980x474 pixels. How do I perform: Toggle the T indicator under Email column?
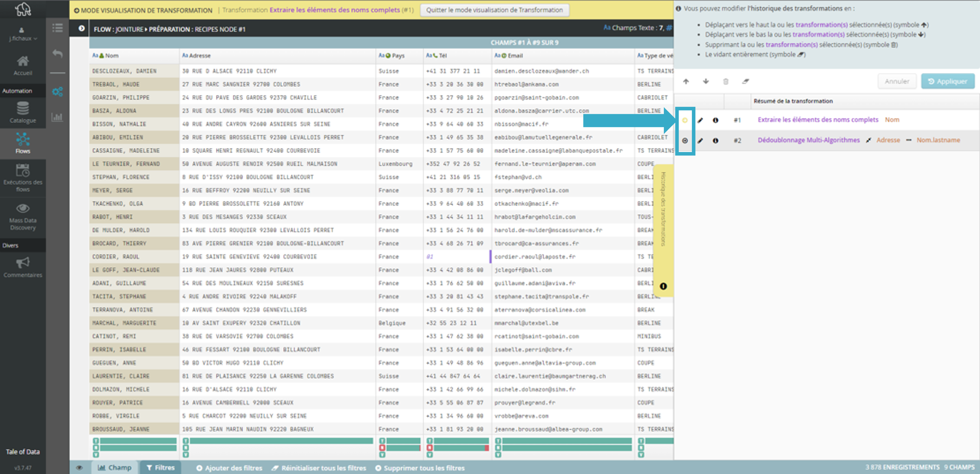coord(498,440)
